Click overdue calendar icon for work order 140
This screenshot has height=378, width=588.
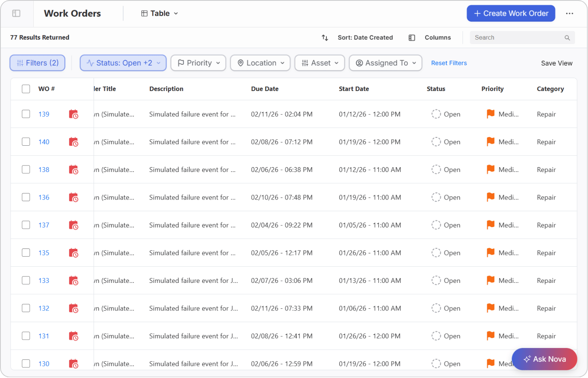coord(73,142)
